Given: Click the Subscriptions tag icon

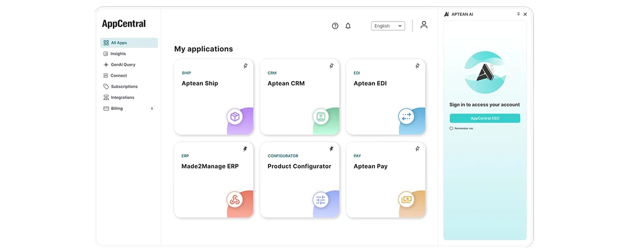Looking at the screenshot, I should tap(106, 86).
